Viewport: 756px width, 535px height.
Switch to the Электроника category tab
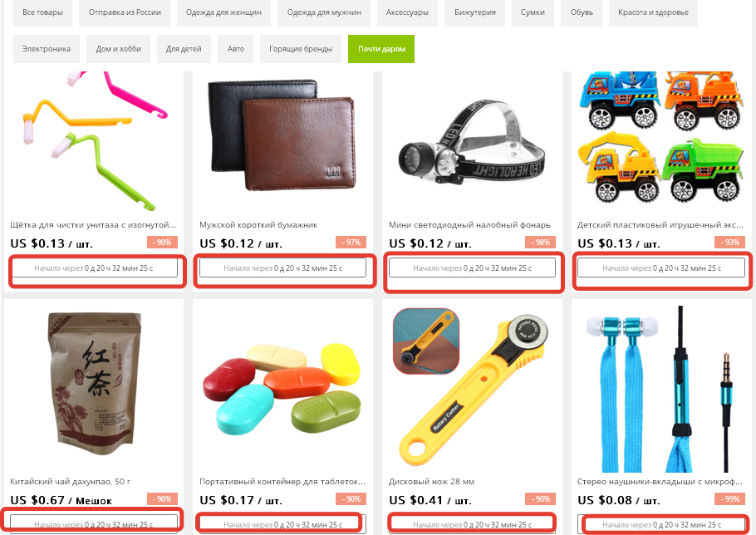tap(47, 49)
